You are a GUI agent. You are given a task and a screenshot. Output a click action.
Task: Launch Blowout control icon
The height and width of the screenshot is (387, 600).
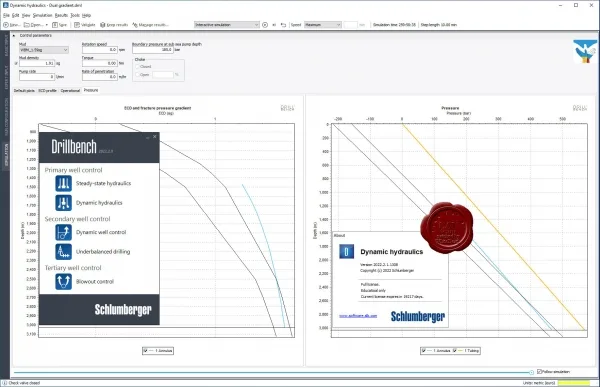point(64,282)
